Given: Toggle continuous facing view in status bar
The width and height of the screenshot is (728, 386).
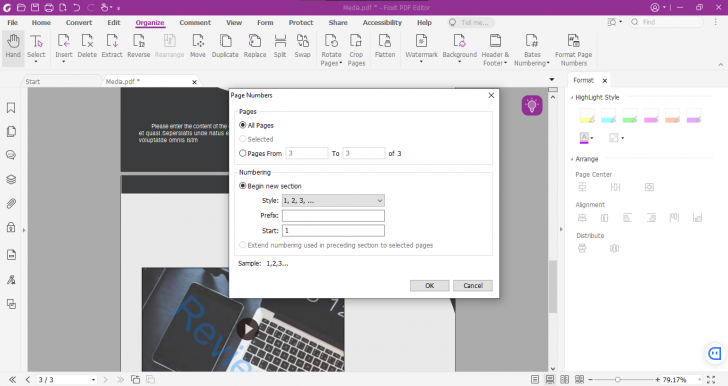Looking at the screenshot, I should [x=579, y=379].
